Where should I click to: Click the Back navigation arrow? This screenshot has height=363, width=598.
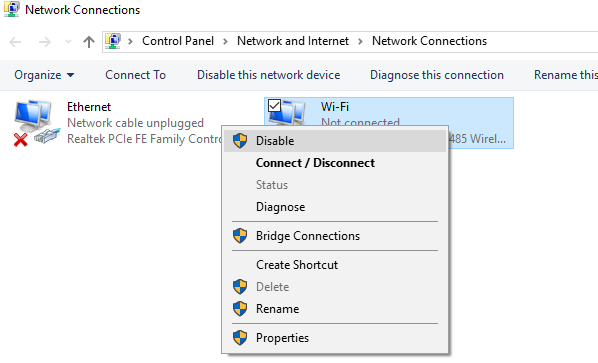coord(15,42)
